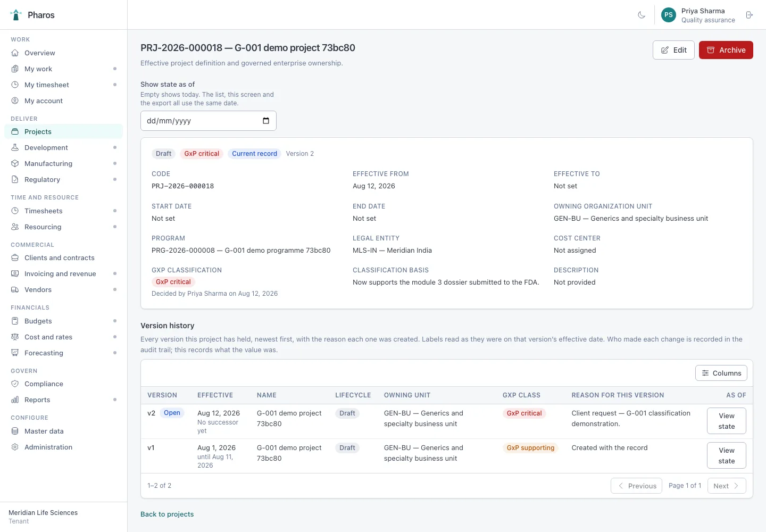Click the Manufacturing icon in sidebar
Image resolution: width=766 pixels, height=532 pixels.
pyautogui.click(x=15, y=164)
